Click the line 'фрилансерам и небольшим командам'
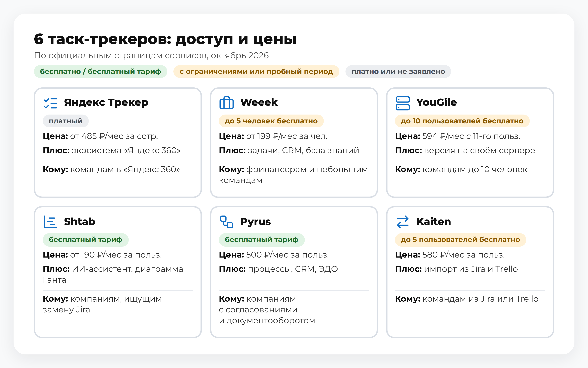Image resolution: width=588 pixels, height=368 pixels. coord(293,175)
